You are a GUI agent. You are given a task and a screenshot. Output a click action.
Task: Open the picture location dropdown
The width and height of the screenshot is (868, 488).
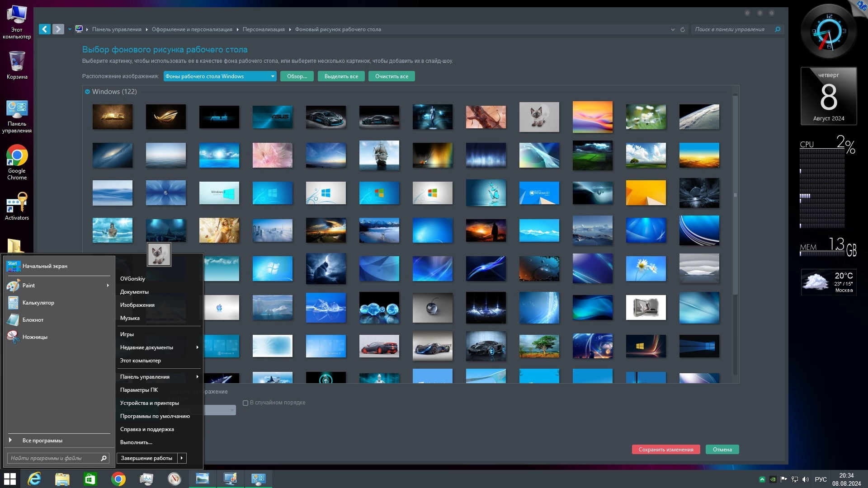point(220,76)
